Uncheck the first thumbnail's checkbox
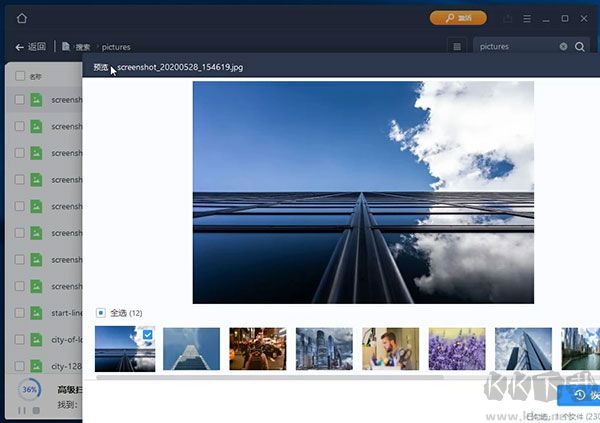 click(x=148, y=335)
